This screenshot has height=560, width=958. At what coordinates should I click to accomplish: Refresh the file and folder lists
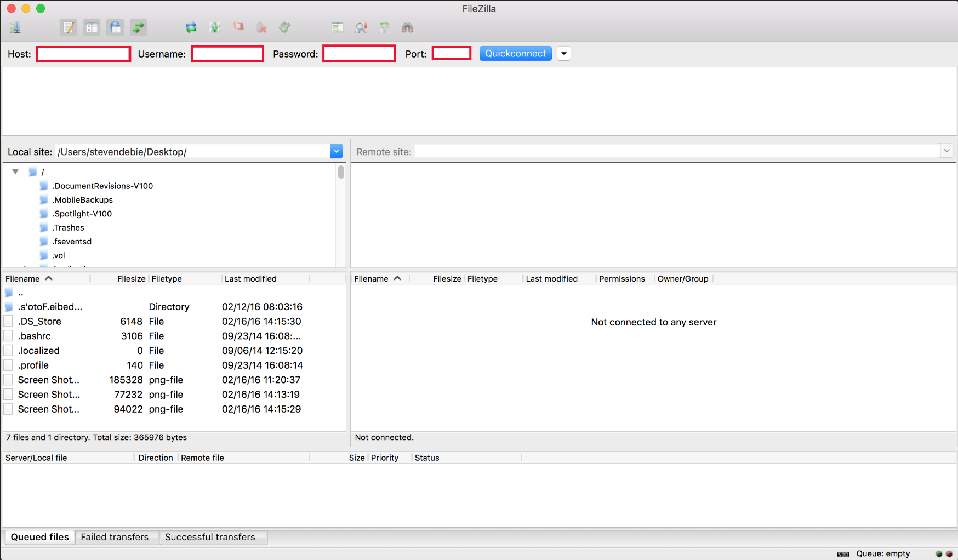(191, 27)
